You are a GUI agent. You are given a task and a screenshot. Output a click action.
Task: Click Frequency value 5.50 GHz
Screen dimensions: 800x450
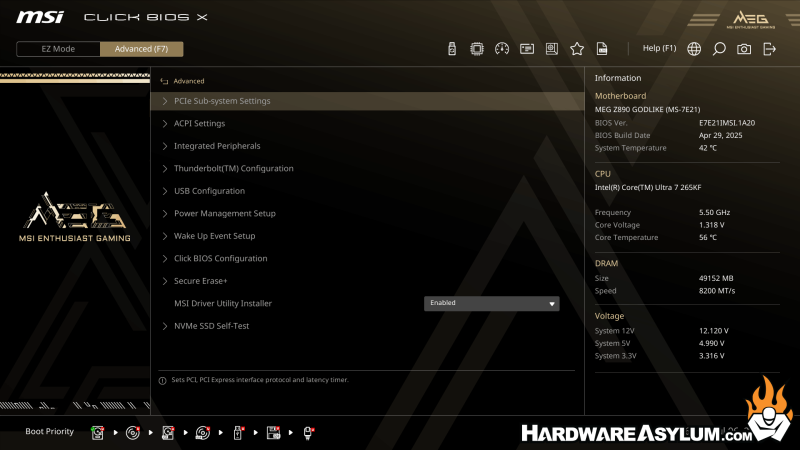[x=714, y=212]
